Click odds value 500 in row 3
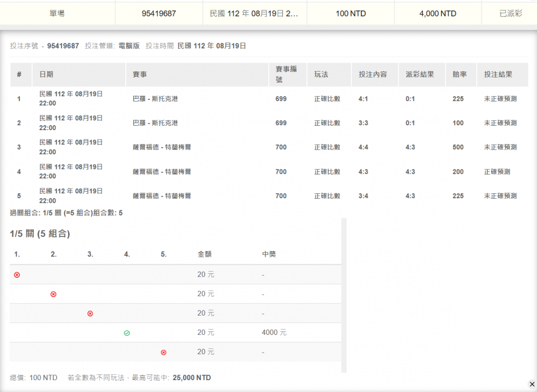 click(458, 148)
